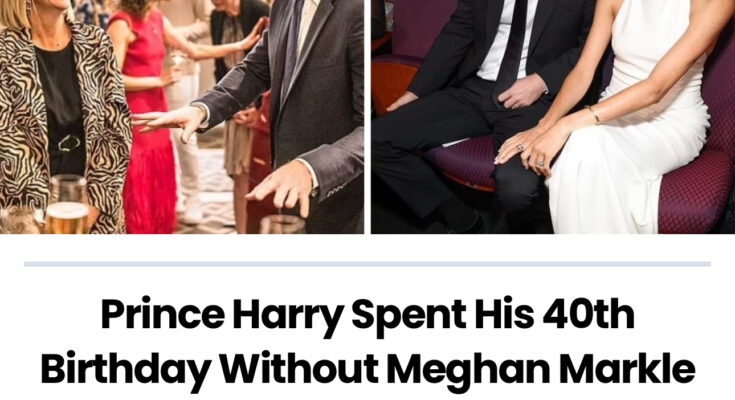Image resolution: width=735 pixels, height=400 pixels.
Task: Click the light blue divider line
Action: tap(368, 264)
